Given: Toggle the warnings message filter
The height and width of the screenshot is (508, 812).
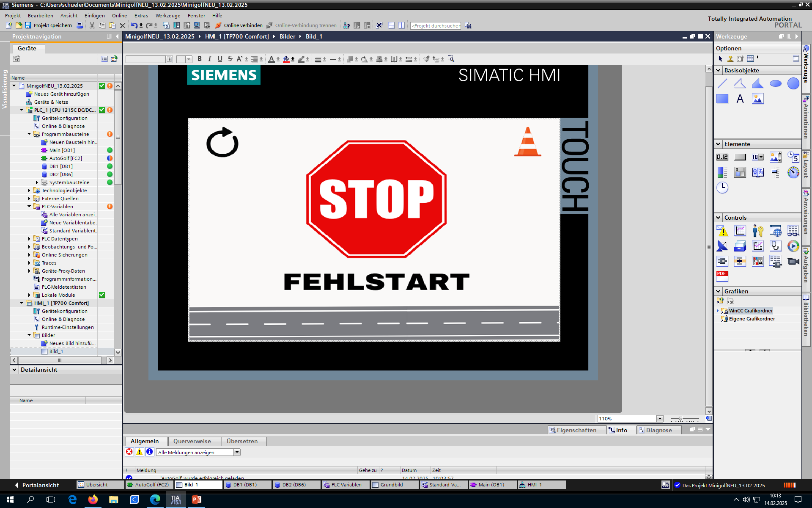Looking at the screenshot, I should [x=139, y=452].
